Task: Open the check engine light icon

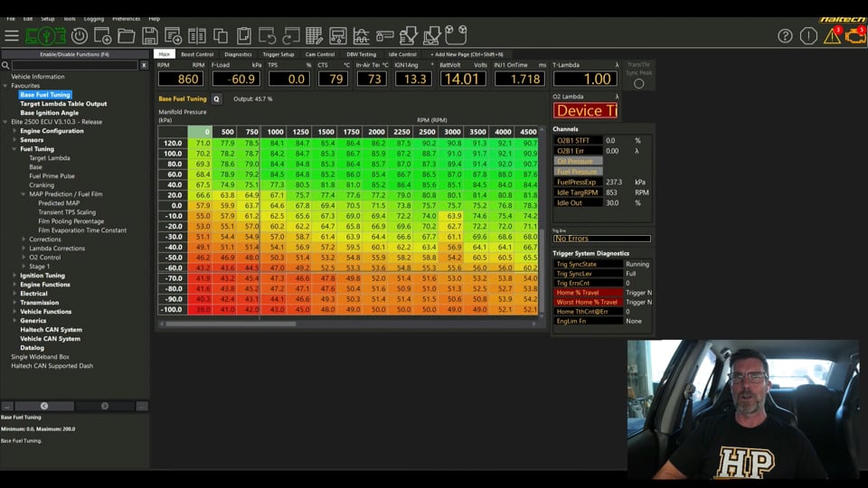Action: click(x=854, y=36)
